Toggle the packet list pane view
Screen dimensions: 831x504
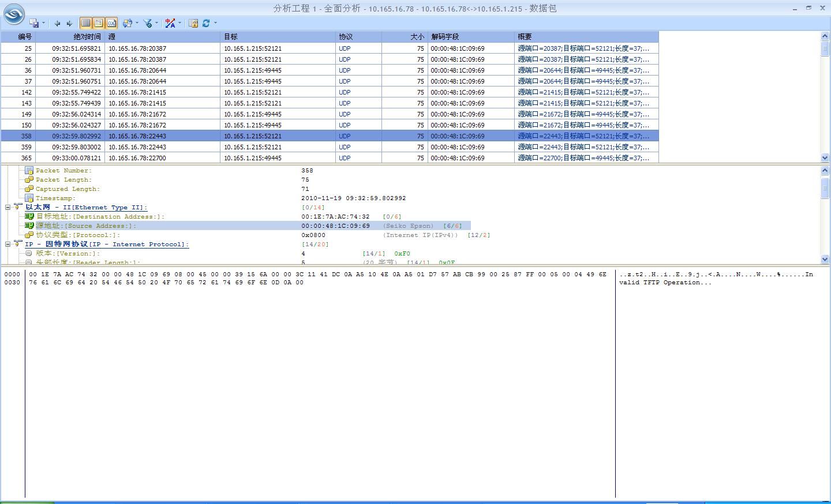(85, 24)
